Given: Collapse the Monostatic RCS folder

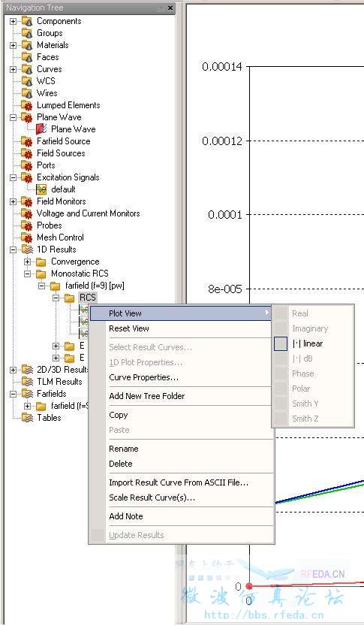Looking at the screenshot, I should 27,274.
